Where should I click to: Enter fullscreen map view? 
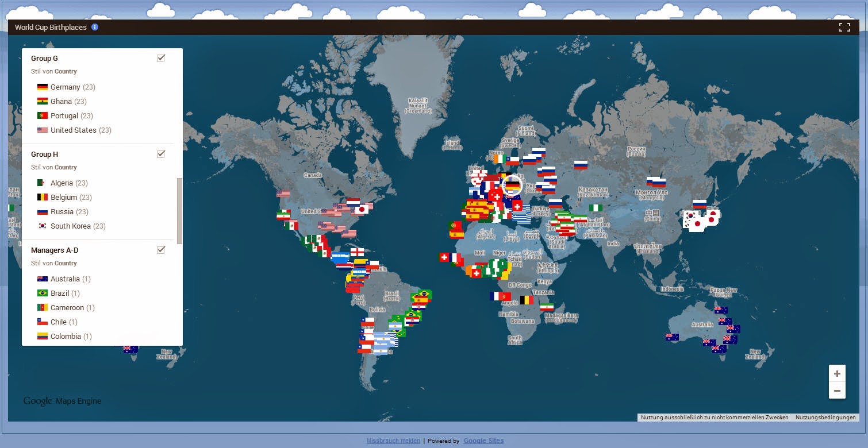click(x=844, y=27)
